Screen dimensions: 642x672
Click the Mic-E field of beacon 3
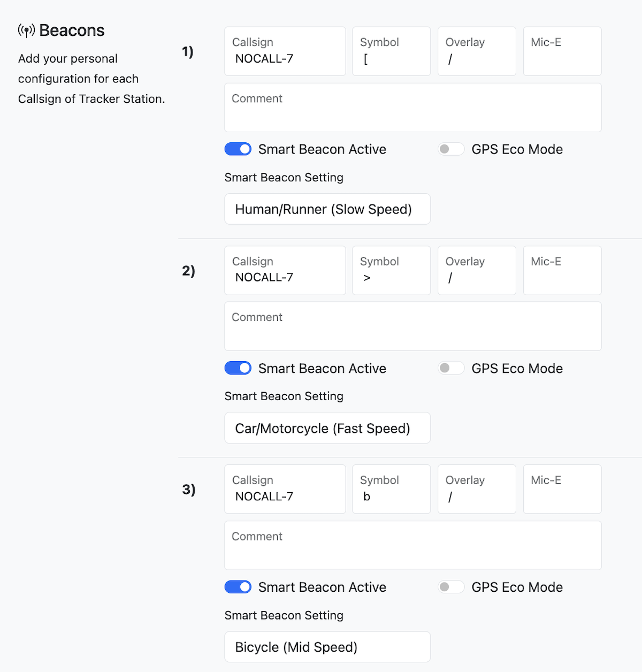tap(562, 490)
